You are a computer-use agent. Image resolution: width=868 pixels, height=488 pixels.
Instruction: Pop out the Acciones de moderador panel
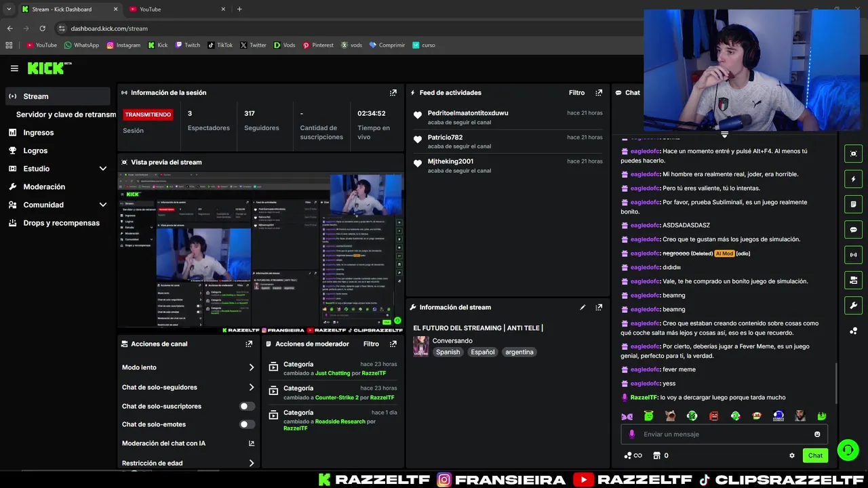click(x=393, y=344)
